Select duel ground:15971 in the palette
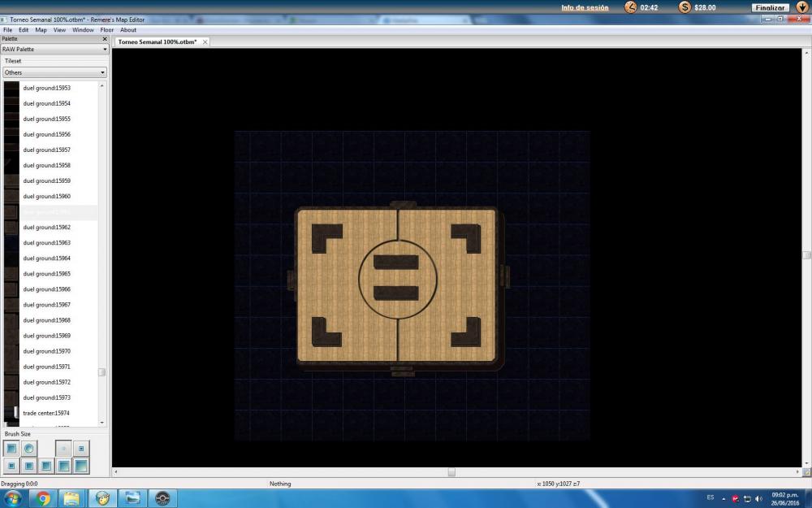 [x=50, y=367]
